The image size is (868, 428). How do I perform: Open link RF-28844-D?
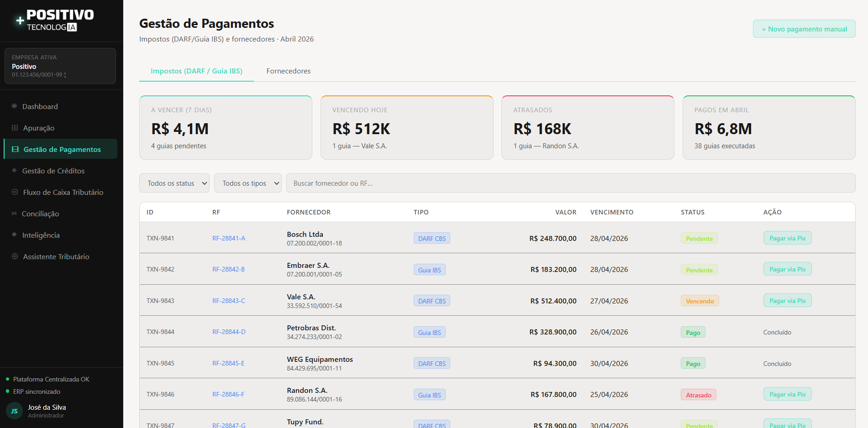pos(229,332)
